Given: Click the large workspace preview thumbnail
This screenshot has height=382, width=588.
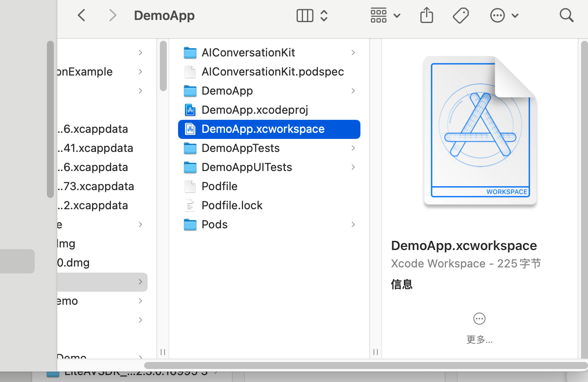Looking at the screenshot, I should click(480, 130).
